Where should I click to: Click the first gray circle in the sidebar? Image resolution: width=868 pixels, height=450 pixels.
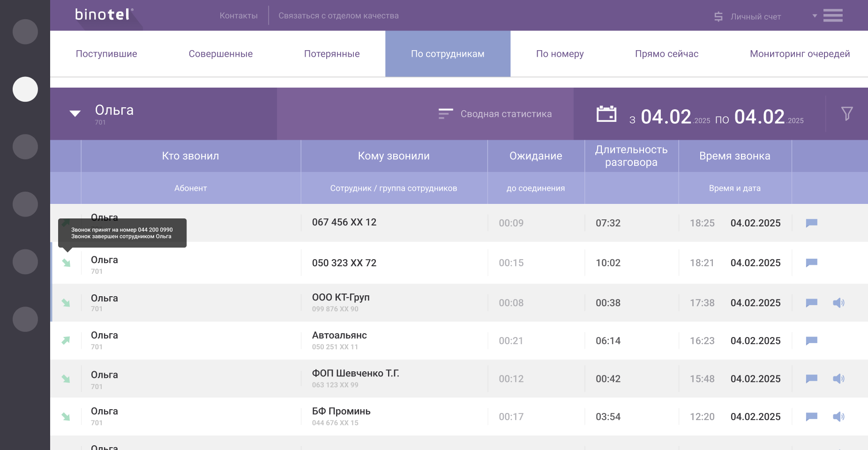pos(25,32)
